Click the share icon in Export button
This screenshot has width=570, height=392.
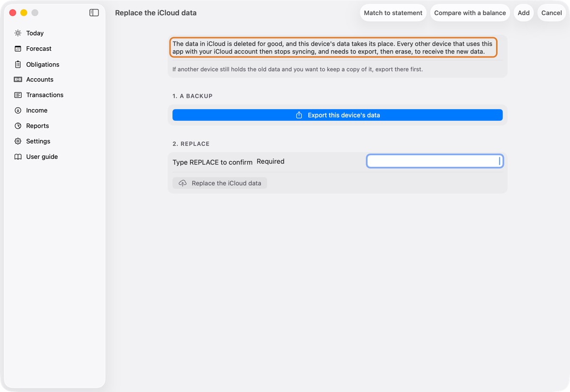tap(299, 115)
